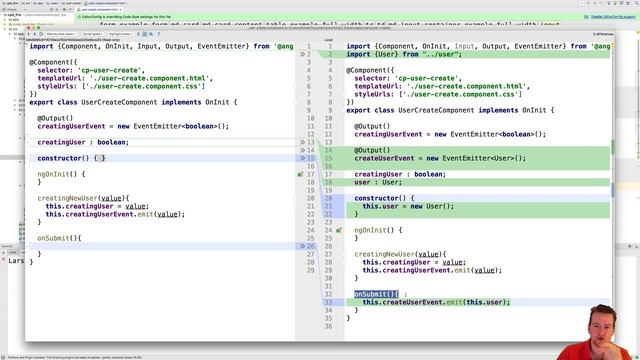
Task: Add new terminal session plus icon
Action: pyautogui.click(x=3, y=253)
